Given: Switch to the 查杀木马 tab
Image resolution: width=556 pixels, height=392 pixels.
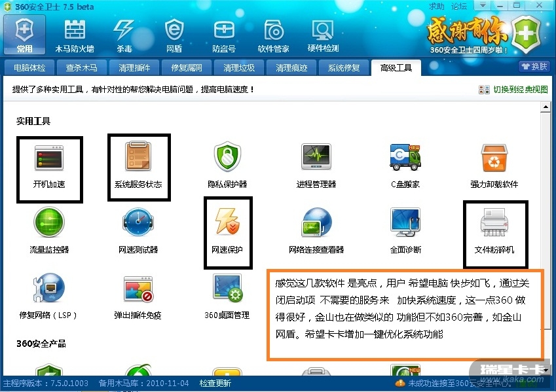Looking at the screenshot, I should pyautogui.click(x=82, y=67).
